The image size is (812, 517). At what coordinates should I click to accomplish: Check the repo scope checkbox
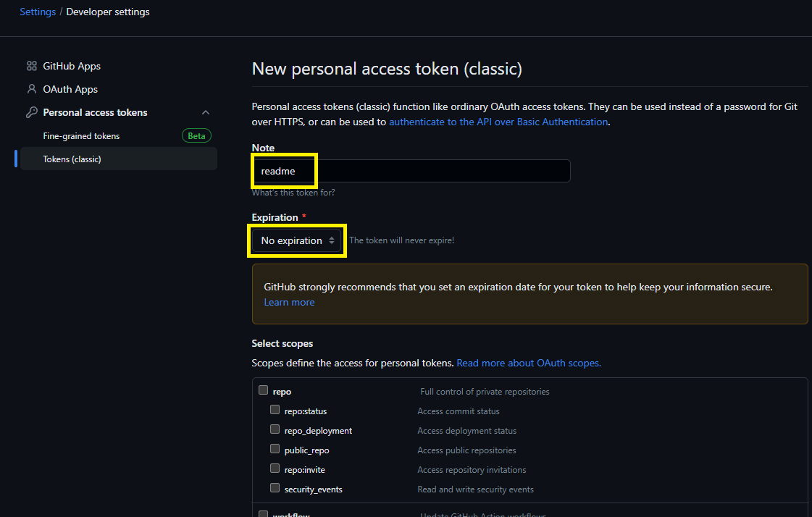coord(263,390)
